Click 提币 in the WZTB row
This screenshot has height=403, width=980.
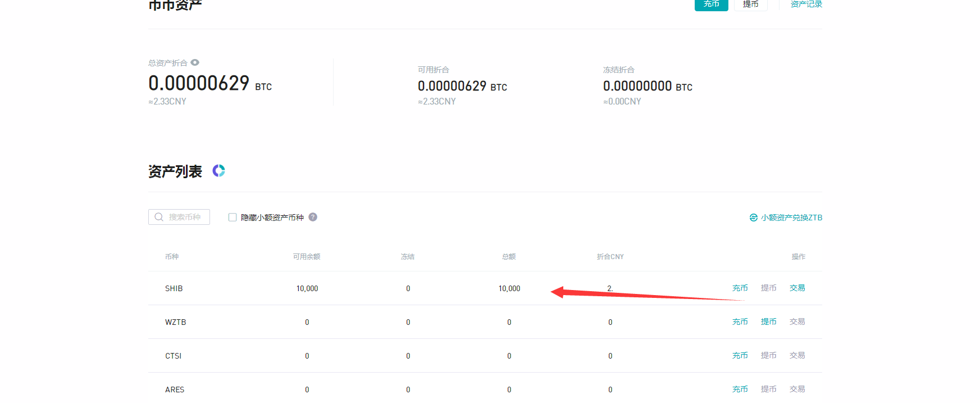pos(768,322)
